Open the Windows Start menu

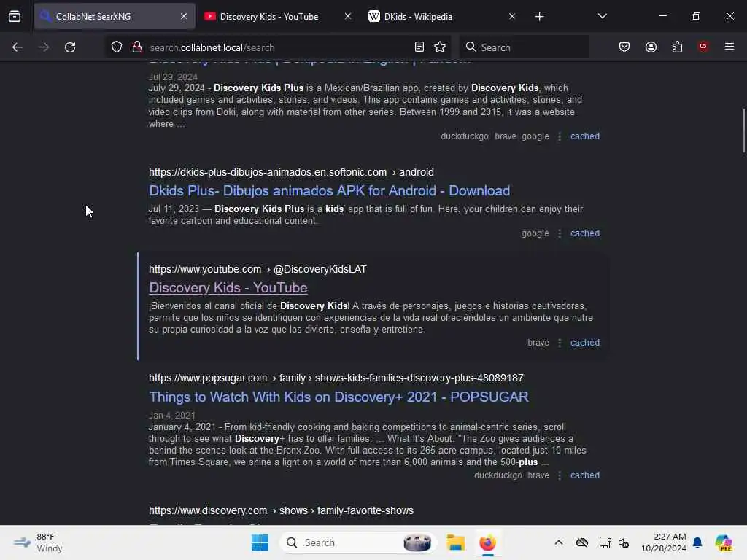tap(260, 542)
